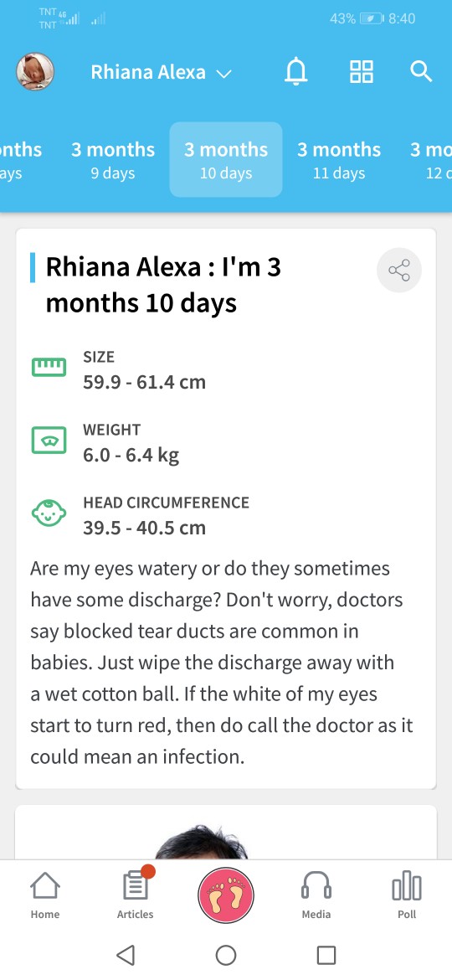Open the partially visible card below
The width and height of the screenshot is (452, 980).
[226, 832]
